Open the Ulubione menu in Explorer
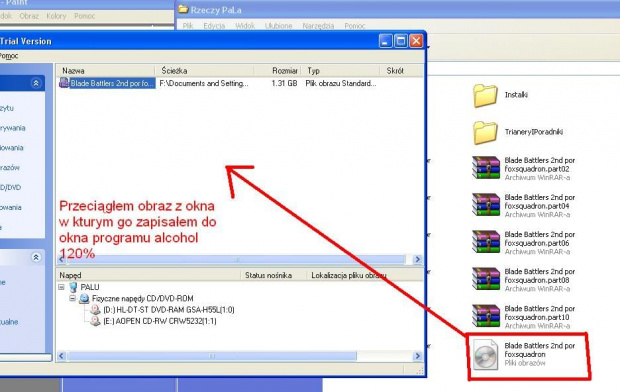 point(278,26)
